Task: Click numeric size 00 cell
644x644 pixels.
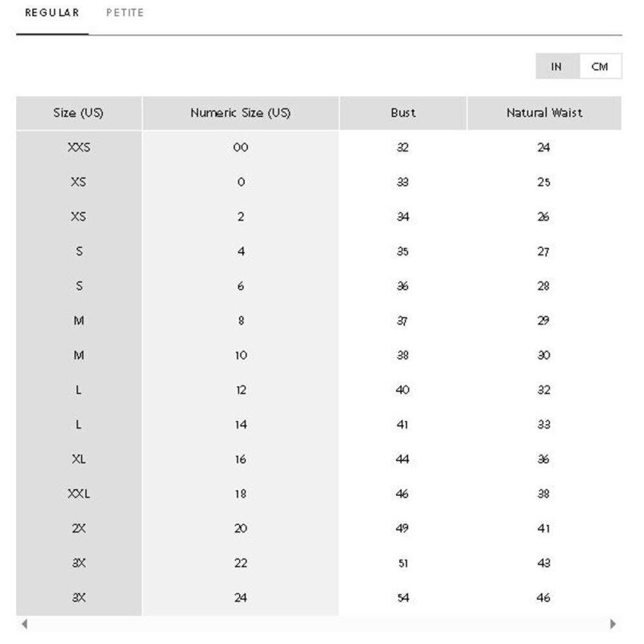Action: click(241, 147)
